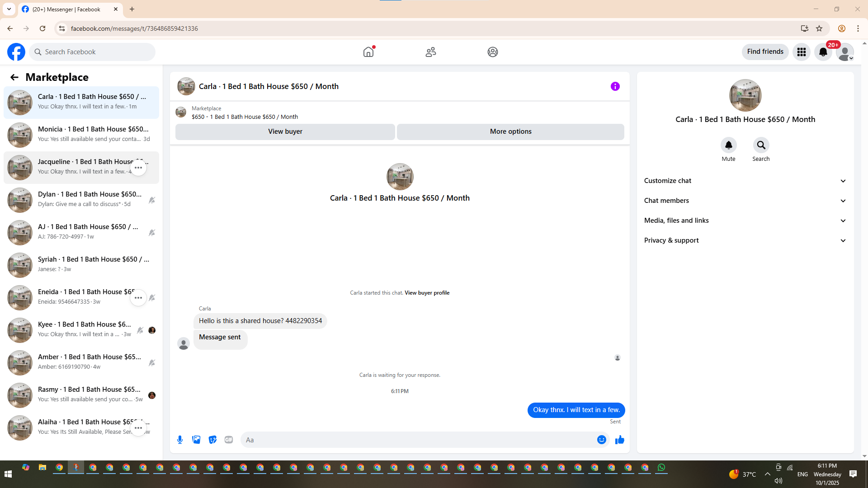The height and width of the screenshot is (488, 868).
Task: Click muted bell icon on Amber conversation
Action: click(152, 363)
